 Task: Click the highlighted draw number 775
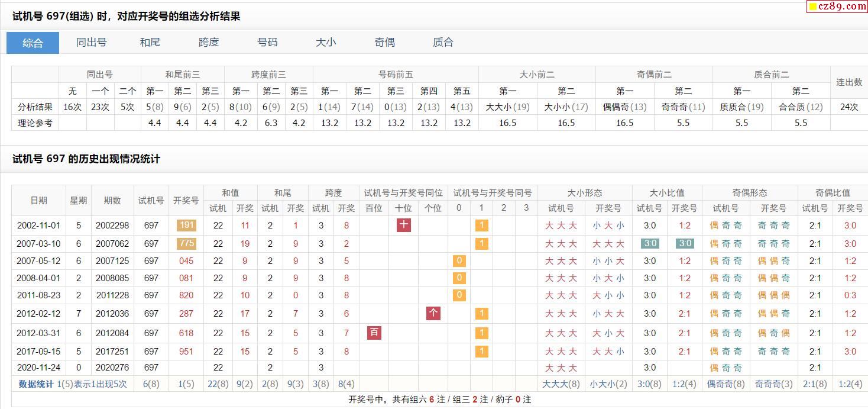(x=186, y=243)
